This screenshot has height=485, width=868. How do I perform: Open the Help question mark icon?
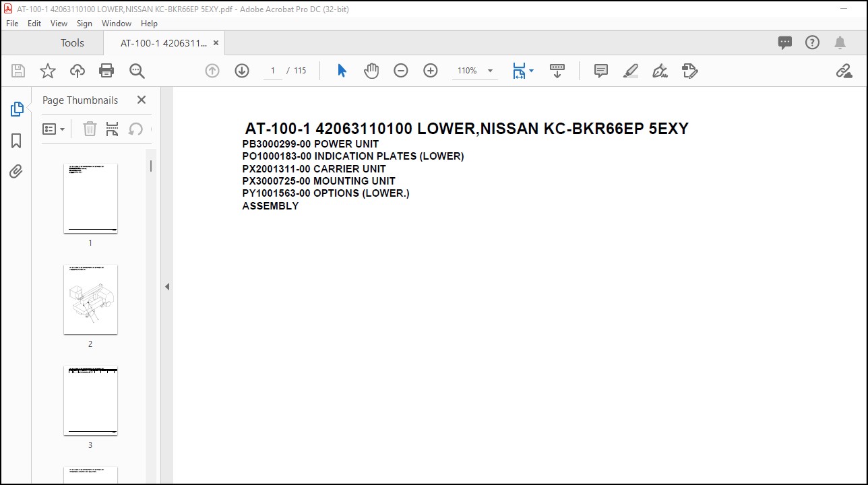[x=813, y=42]
